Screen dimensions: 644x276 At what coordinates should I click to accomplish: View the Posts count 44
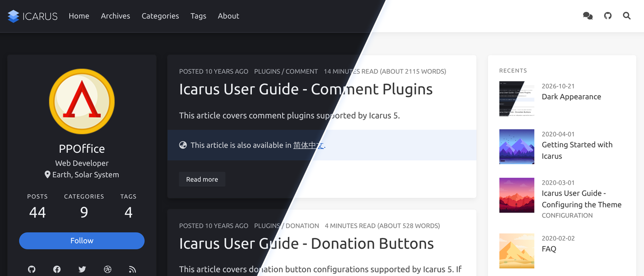37,212
